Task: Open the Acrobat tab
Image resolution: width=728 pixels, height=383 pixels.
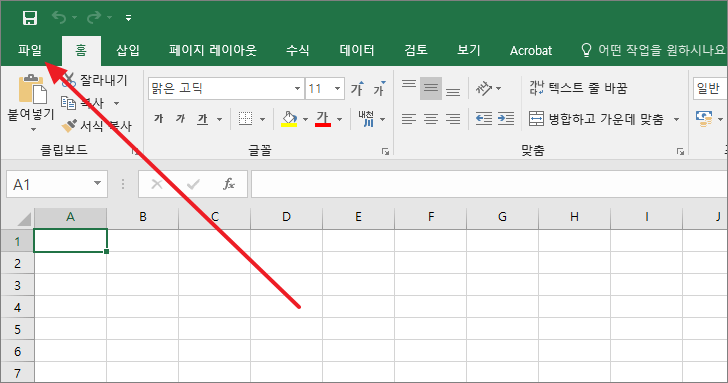Action: 531,50
